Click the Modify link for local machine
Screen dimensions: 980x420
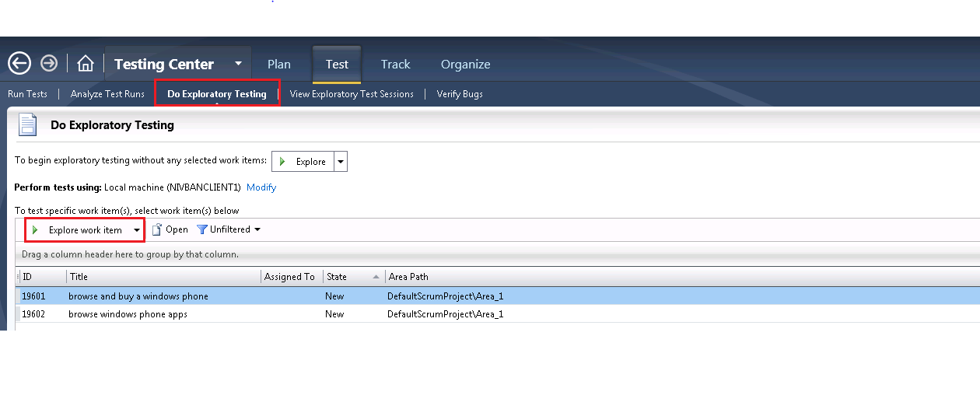pos(261,187)
